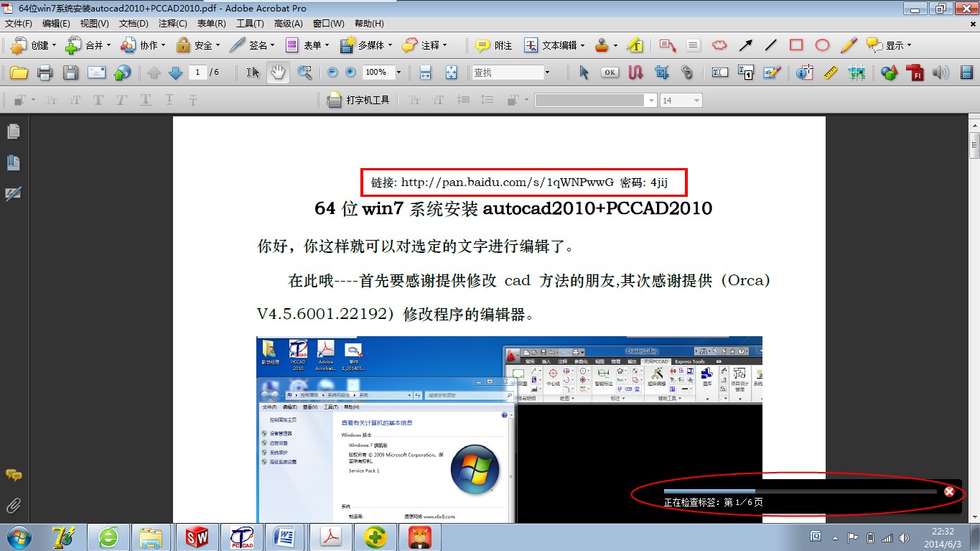This screenshot has height=551, width=980.
Task: Activate the Select text cursor tool
Action: 253,73
